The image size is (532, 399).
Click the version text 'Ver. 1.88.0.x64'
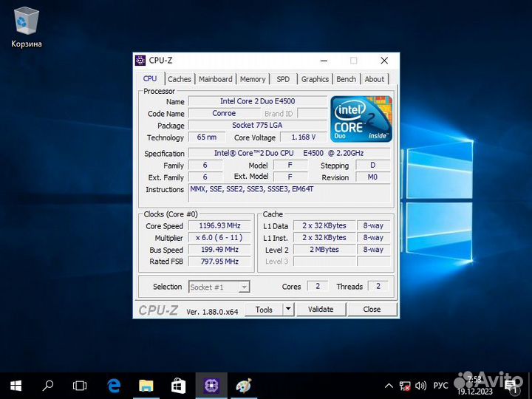click(x=212, y=312)
